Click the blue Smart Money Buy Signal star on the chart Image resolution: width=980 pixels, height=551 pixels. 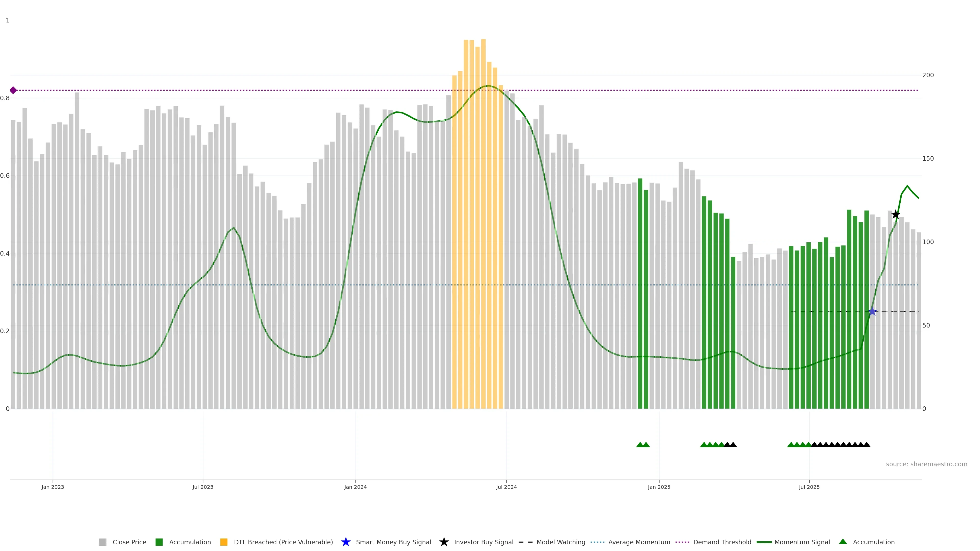[x=872, y=312]
